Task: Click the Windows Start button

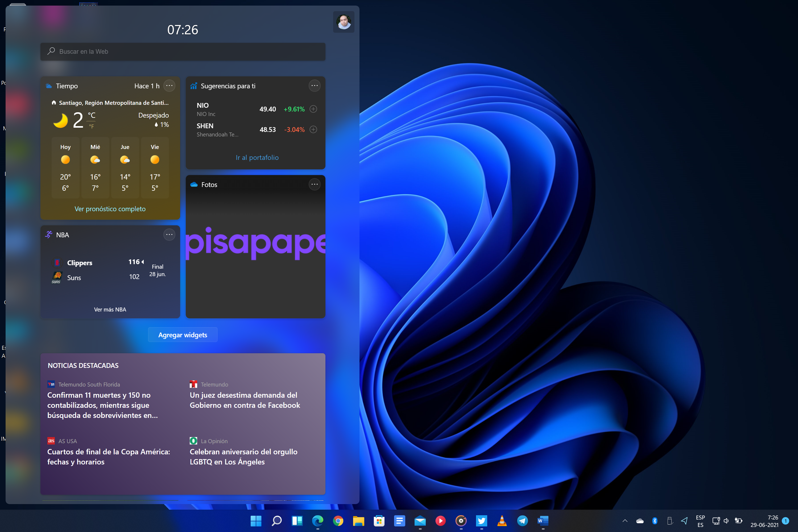Action: pyautogui.click(x=256, y=521)
